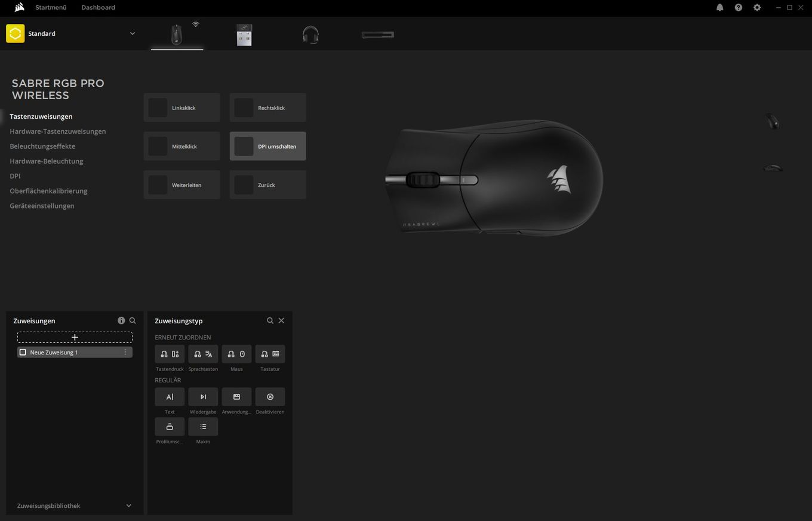Select the Sabre mouse device tab
The height and width of the screenshot is (521, 812).
(177, 34)
